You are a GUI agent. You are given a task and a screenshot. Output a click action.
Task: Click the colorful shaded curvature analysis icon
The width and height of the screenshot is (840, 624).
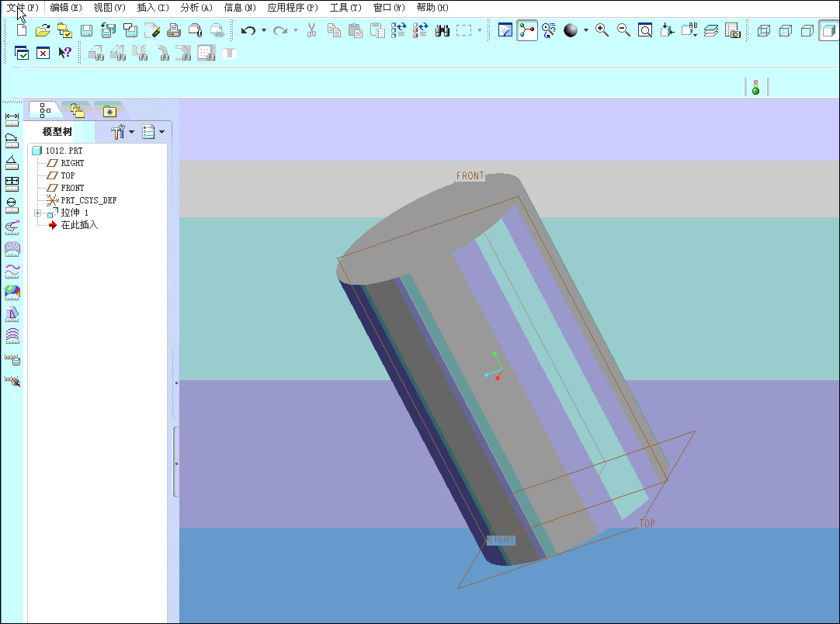tap(12, 292)
